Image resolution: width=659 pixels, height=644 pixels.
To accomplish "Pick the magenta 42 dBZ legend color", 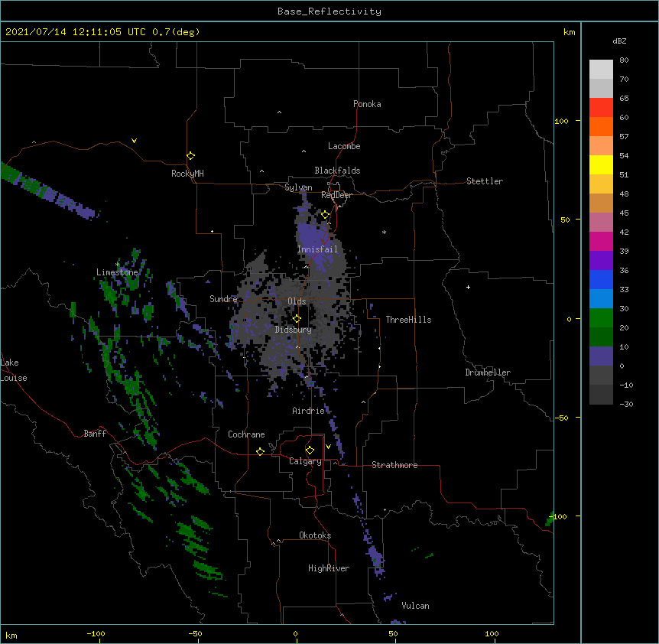I will [x=601, y=241].
